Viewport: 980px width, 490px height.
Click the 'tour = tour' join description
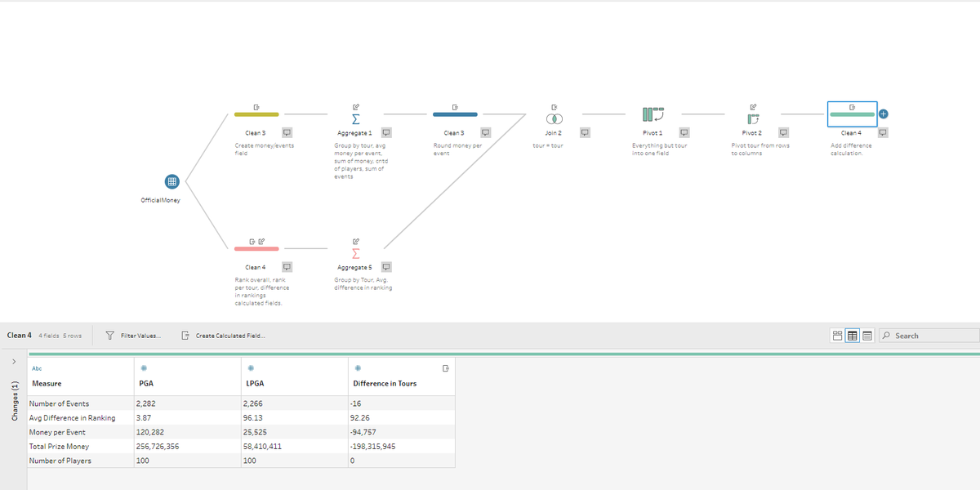pyautogui.click(x=547, y=145)
